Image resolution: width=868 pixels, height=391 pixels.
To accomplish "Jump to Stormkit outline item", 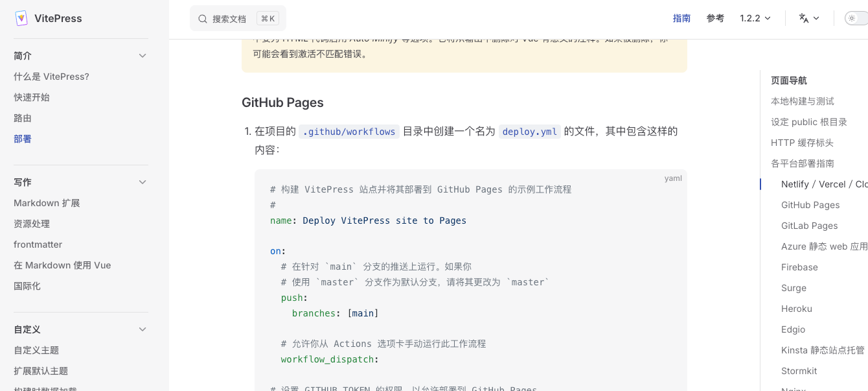I will (x=799, y=371).
